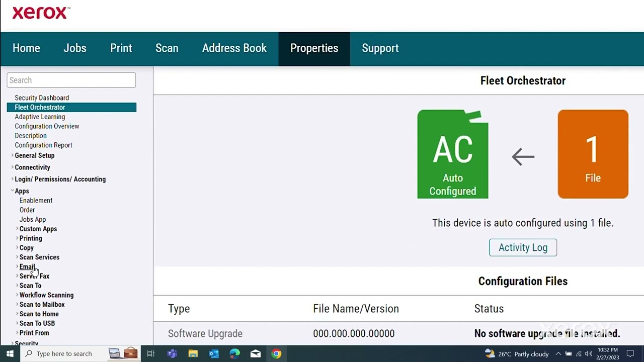Show hidden system tray icons
The image size is (644, 362).
558,353
